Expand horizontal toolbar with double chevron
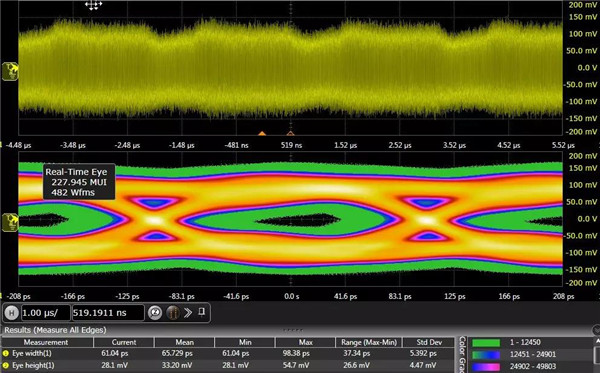This screenshot has width=600, height=373. click(x=188, y=313)
